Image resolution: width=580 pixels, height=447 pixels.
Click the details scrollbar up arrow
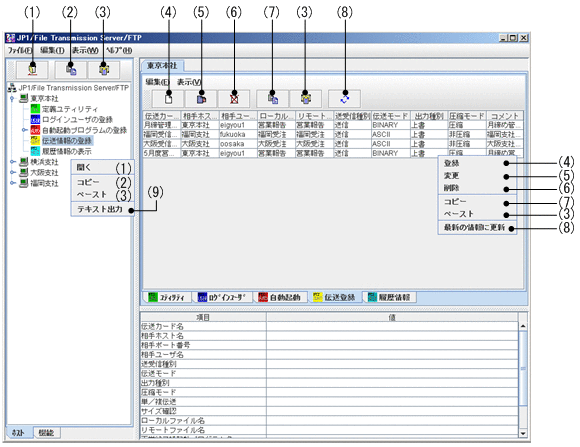click(523, 326)
